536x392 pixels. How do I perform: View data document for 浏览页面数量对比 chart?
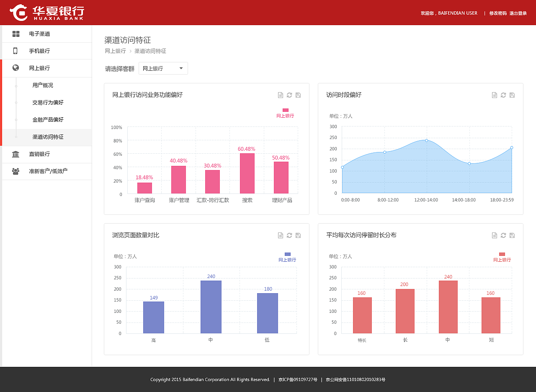[281, 235]
